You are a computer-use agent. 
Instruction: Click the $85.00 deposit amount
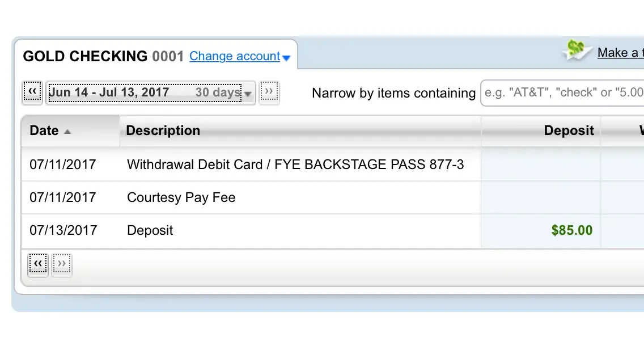pos(571,230)
